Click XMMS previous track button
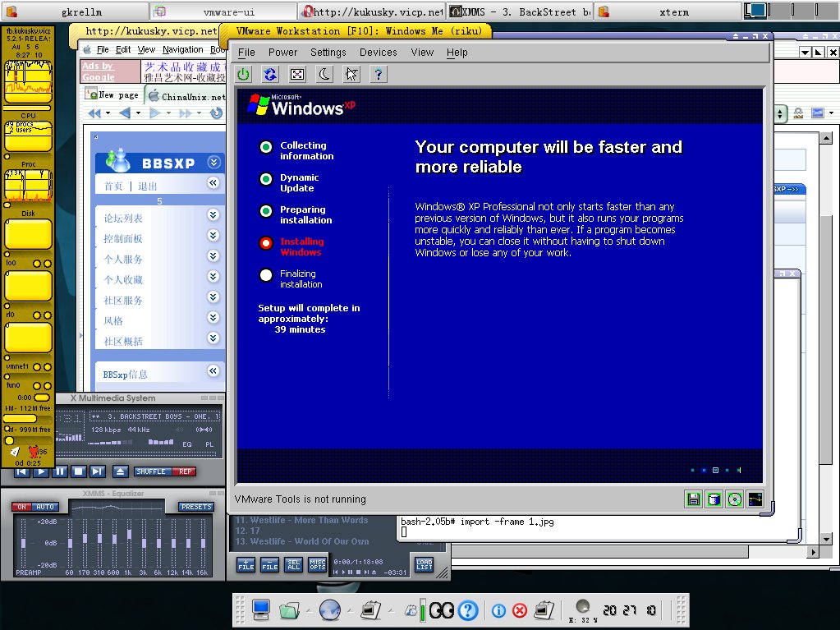The height and width of the screenshot is (630, 840). tap(21, 471)
